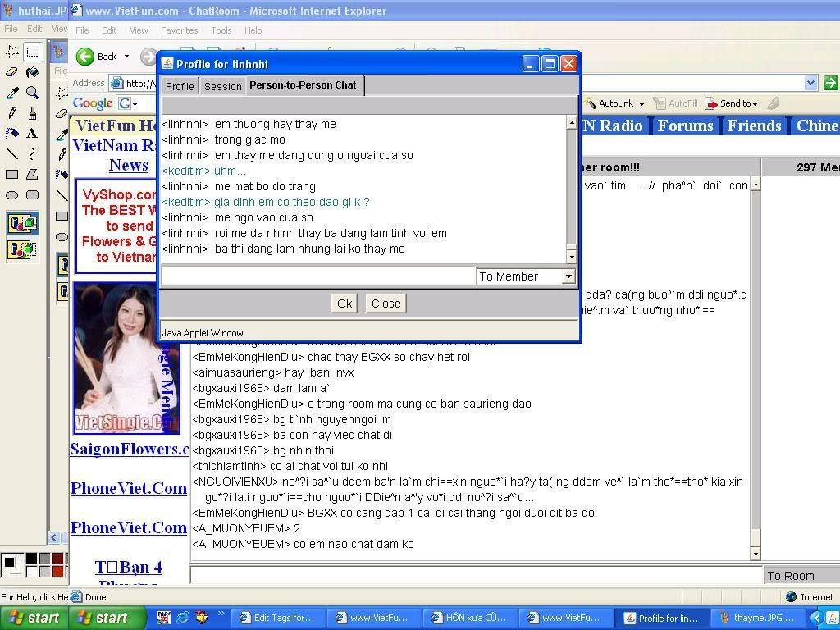Image resolution: width=840 pixels, height=630 pixels.
Task: Select the Pencil tool in Paint
Action: [11, 112]
